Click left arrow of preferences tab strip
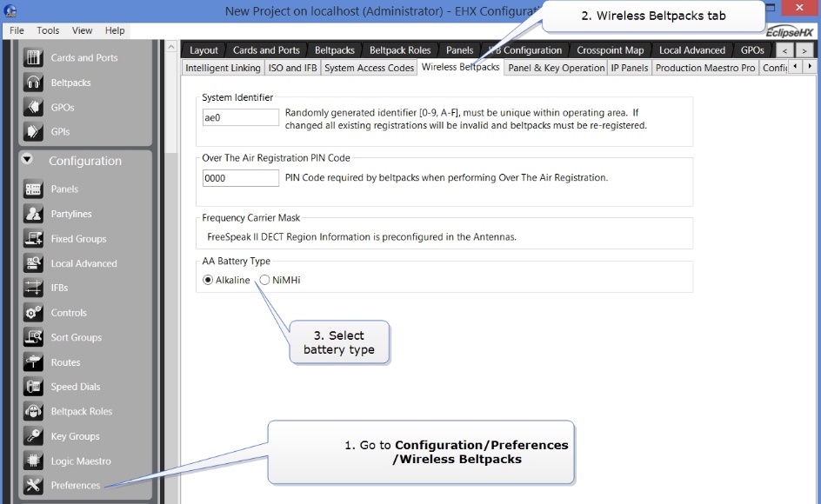The width and height of the screenshot is (821, 504). pos(795,66)
